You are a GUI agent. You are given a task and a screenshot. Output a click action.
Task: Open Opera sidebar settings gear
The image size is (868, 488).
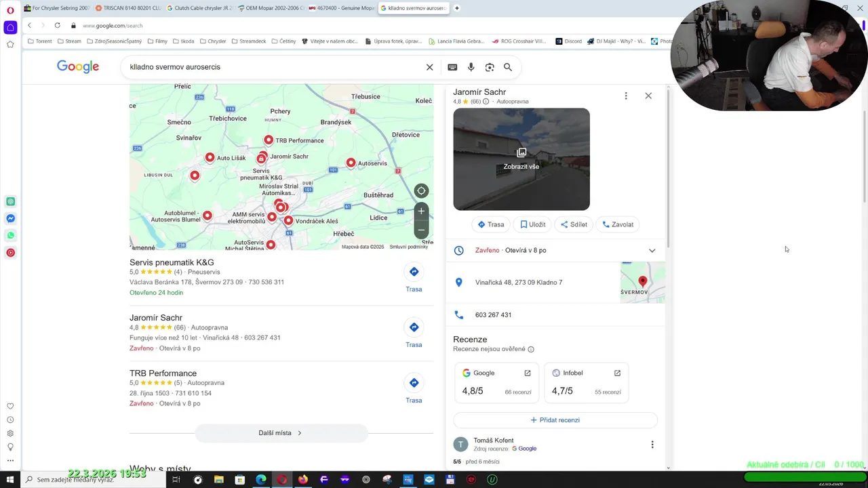tap(10, 433)
